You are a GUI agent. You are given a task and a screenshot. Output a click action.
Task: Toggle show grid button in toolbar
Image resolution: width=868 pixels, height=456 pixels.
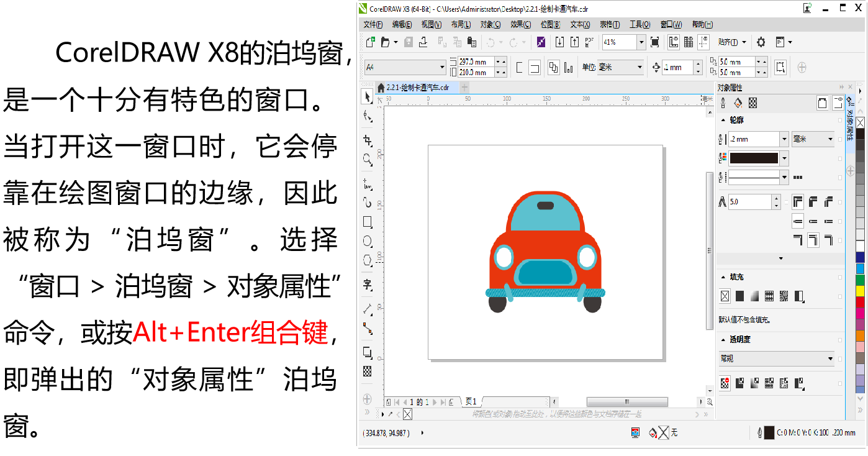pyautogui.click(x=689, y=42)
